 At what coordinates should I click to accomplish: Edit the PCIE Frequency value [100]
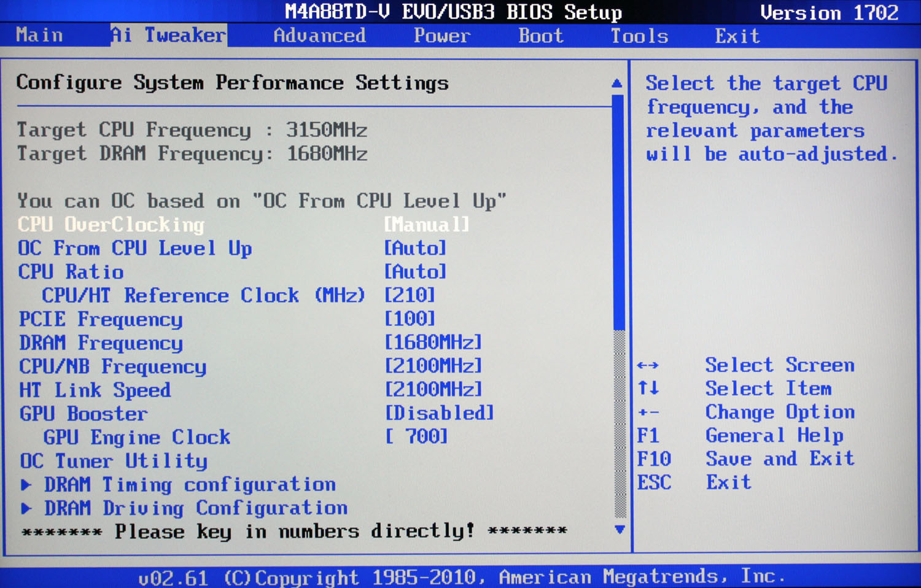click(410, 319)
